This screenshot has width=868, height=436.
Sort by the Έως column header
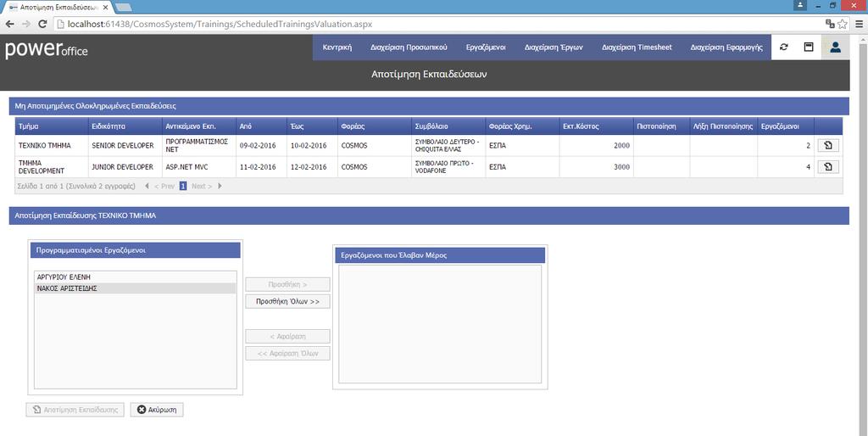tap(312, 126)
